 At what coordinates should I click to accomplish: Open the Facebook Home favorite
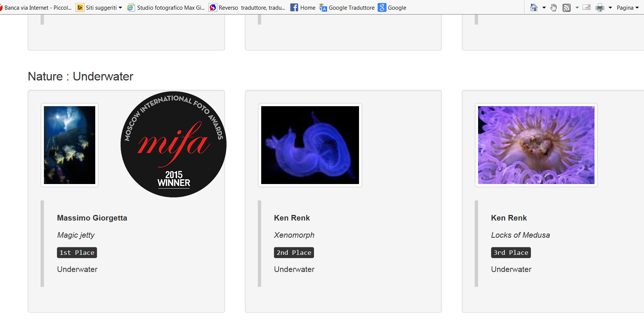tap(303, 7)
